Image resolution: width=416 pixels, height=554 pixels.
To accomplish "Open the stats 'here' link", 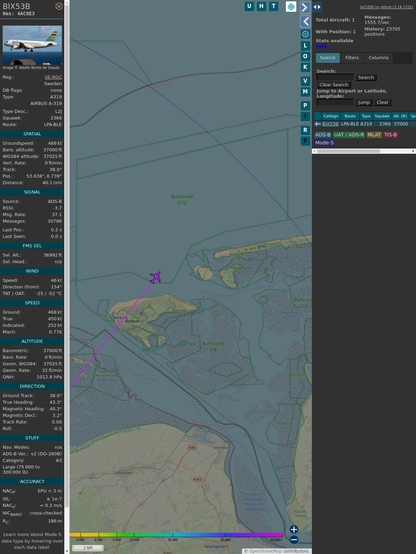I will [321, 46].
